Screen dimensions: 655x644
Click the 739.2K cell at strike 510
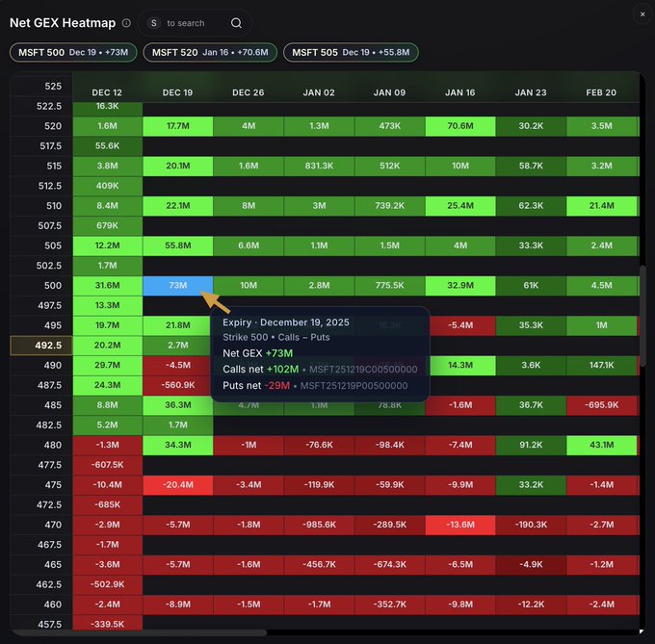(x=390, y=206)
